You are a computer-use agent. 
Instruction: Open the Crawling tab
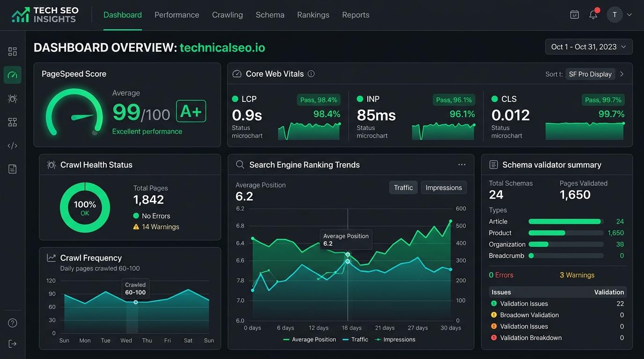pos(227,15)
